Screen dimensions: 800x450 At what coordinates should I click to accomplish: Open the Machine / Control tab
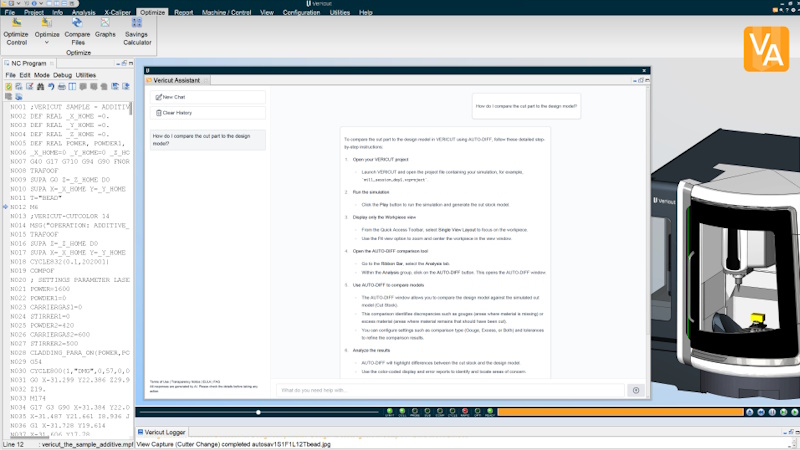[x=227, y=12]
